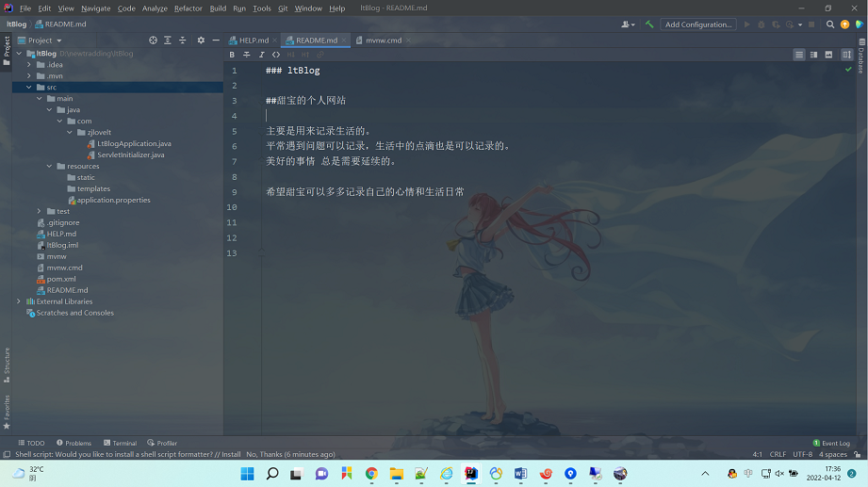Change 4 spaces indent setting
The width and height of the screenshot is (868, 487).
click(x=832, y=454)
